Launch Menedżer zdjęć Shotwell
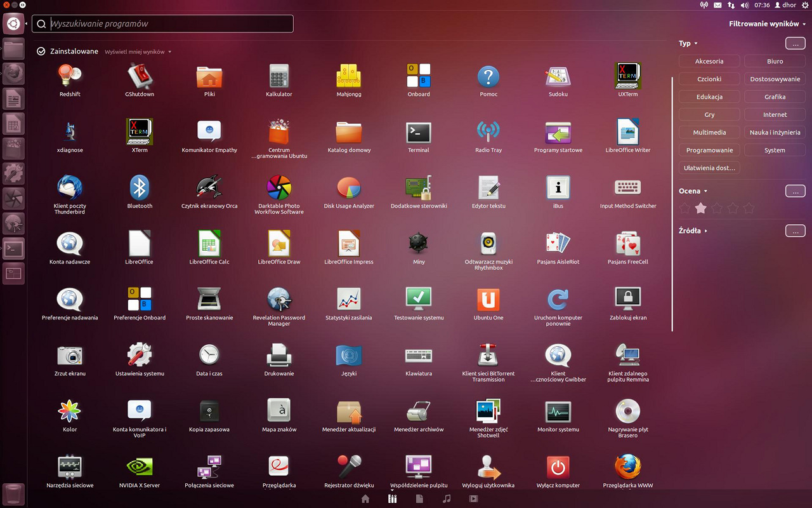 click(x=488, y=418)
